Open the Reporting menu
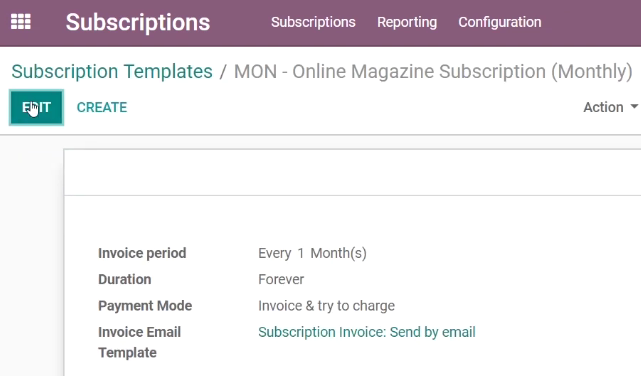This screenshot has height=376, width=641. pos(407,22)
